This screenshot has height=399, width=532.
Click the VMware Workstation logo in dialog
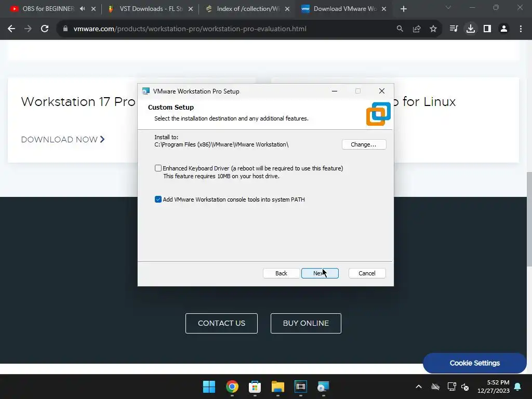[x=378, y=114]
